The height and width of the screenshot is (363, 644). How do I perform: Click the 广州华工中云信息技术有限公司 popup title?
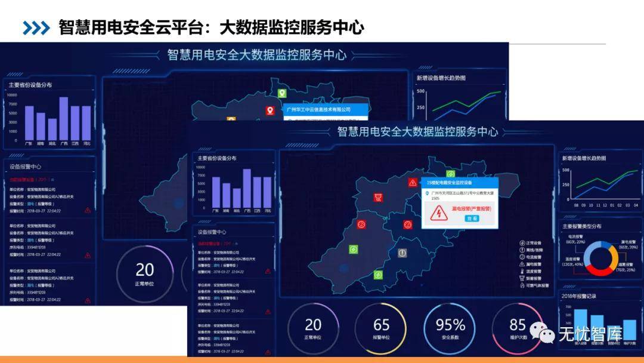(x=318, y=110)
